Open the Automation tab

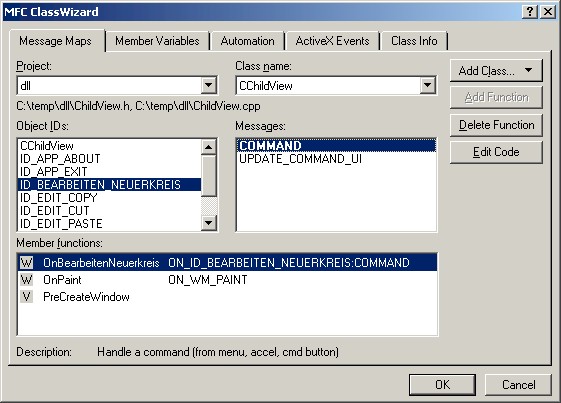click(247, 41)
